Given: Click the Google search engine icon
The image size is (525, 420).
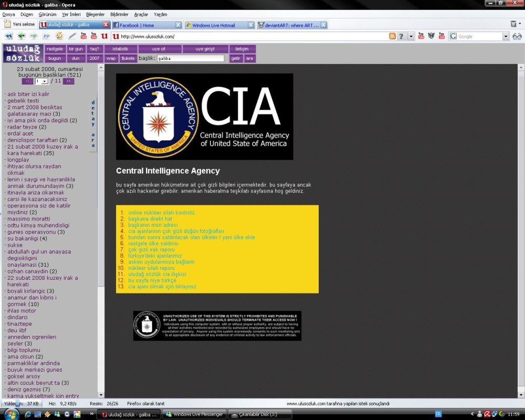Looking at the screenshot, I should [453, 36].
